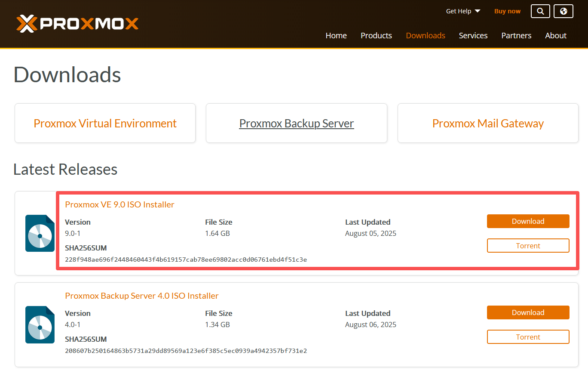Click the Proxmox logo in header
The image size is (588, 371).
[x=77, y=24]
